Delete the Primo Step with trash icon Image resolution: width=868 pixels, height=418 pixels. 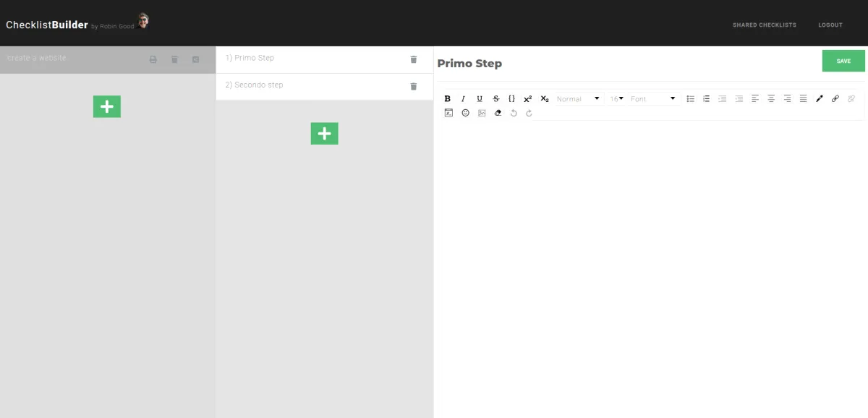(x=414, y=59)
